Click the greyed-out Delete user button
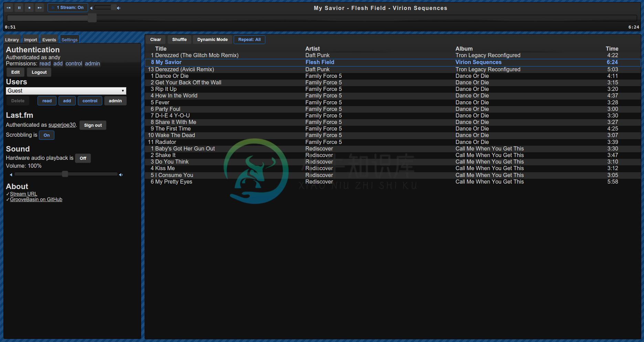The height and width of the screenshot is (342, 644). (18, 101)
